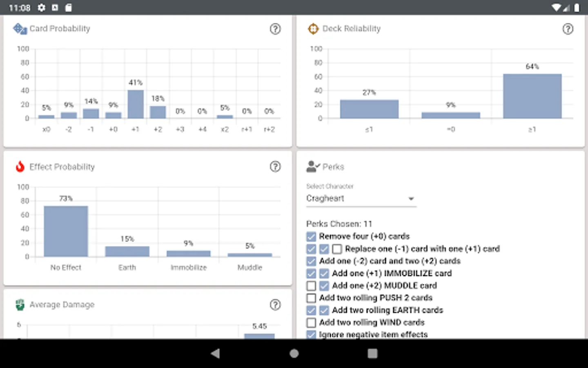Click the ≥1 Deck Reliability bar at 64%

(x=532, y=96)
